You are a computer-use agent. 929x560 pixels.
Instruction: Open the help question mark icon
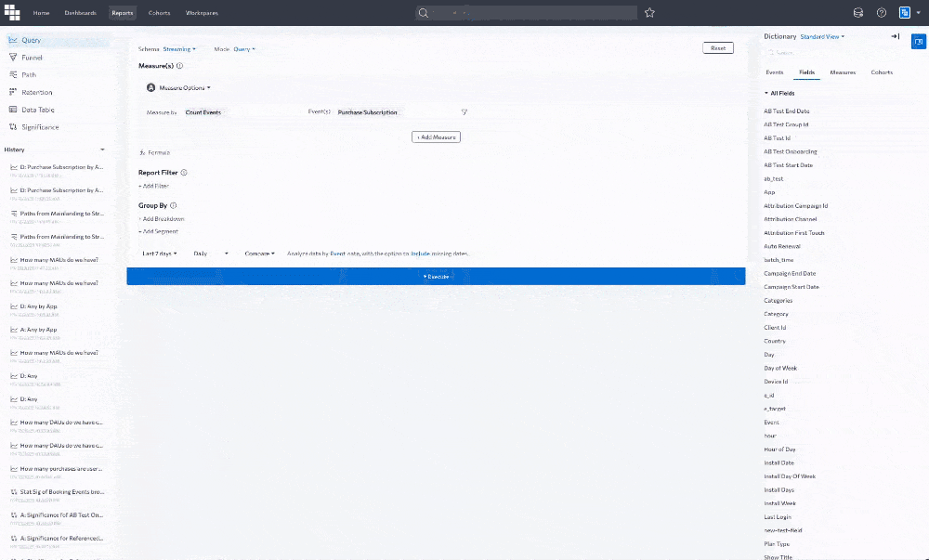(x=882, y=12)
